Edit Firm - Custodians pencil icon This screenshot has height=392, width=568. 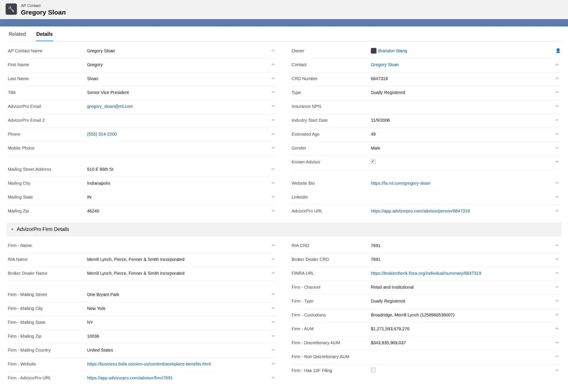tap(557, 315)
